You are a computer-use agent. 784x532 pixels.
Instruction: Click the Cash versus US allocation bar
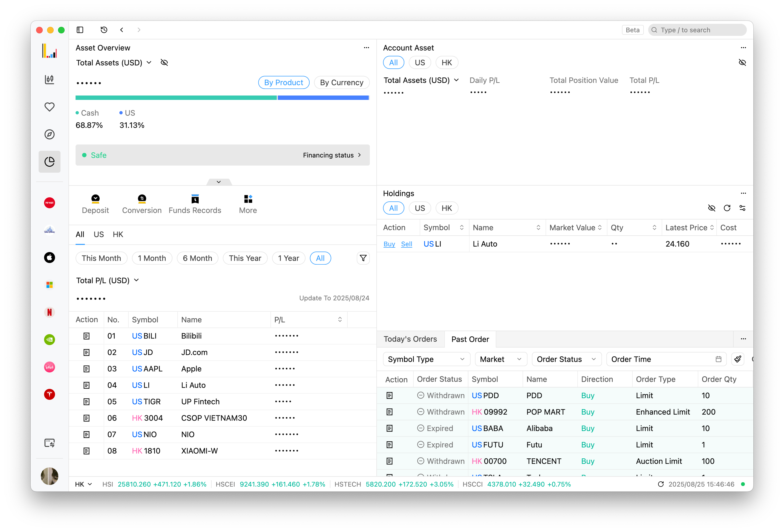[x=222, y=97]
